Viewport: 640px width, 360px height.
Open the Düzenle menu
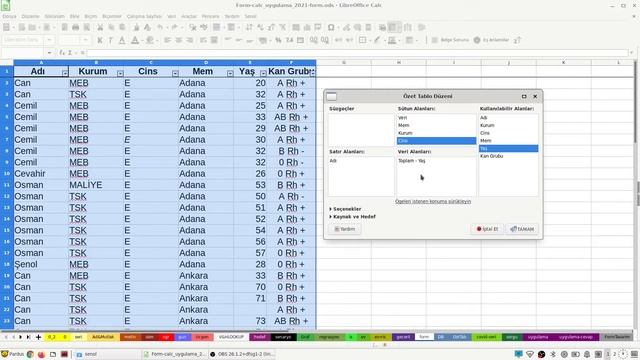point(31,16)
